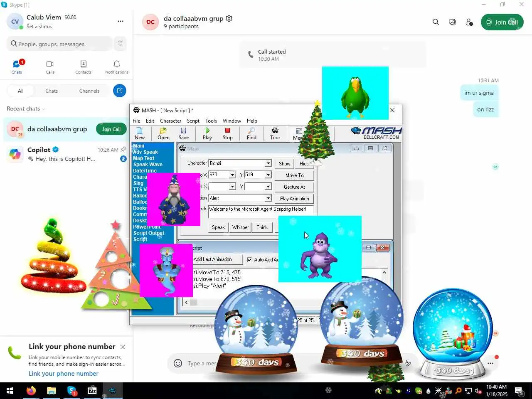Screen dimensions: 532x399
Task: Open the Help menu in MASH
Action: pos(252,121)
